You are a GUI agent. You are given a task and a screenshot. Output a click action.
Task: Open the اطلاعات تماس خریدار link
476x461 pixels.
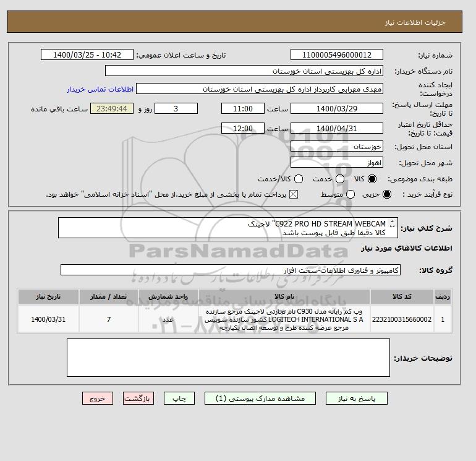point(100,89)
